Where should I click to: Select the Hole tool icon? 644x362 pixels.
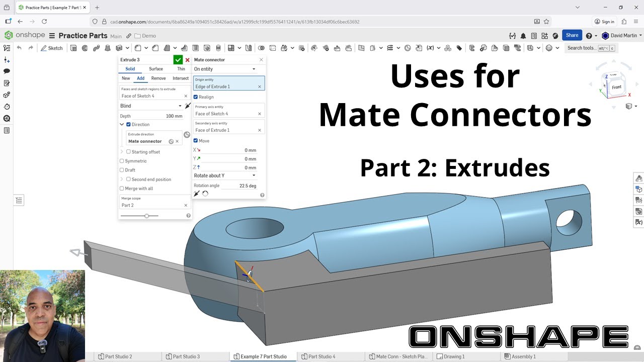207,48
